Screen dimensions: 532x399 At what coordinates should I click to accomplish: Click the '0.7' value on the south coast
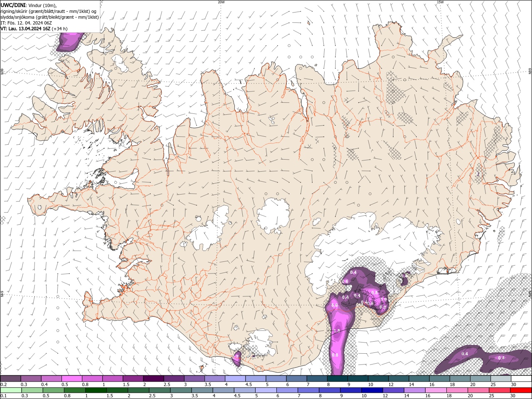(x=236, y=357)
